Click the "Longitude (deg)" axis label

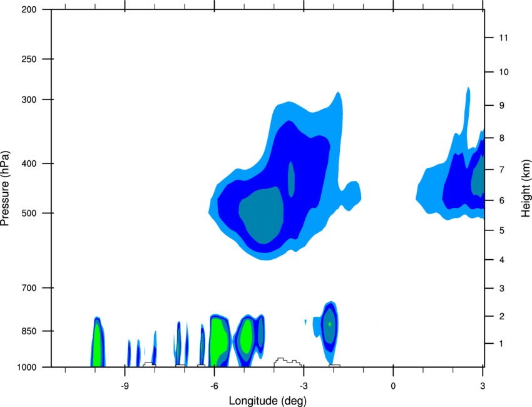268,401
